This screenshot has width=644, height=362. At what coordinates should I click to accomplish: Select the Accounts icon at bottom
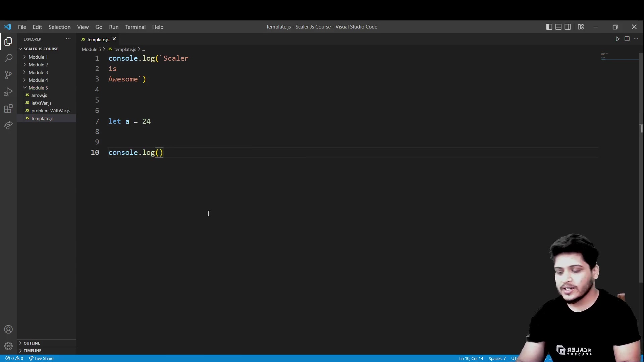8,329
